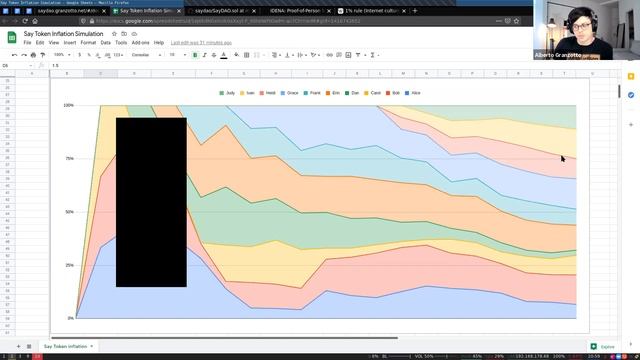Open the font size dropdown

(x=178, y=55)
